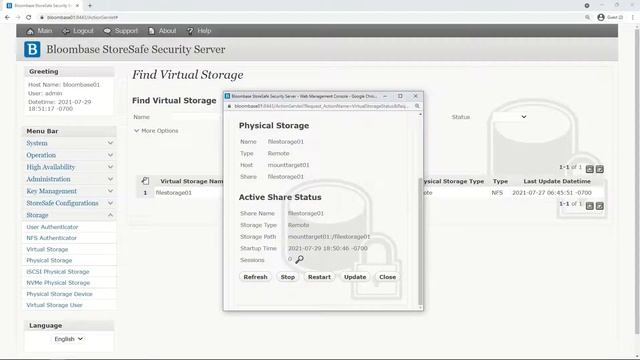Click the Type column header
640x360 pixels.
(x=500, y=181)
